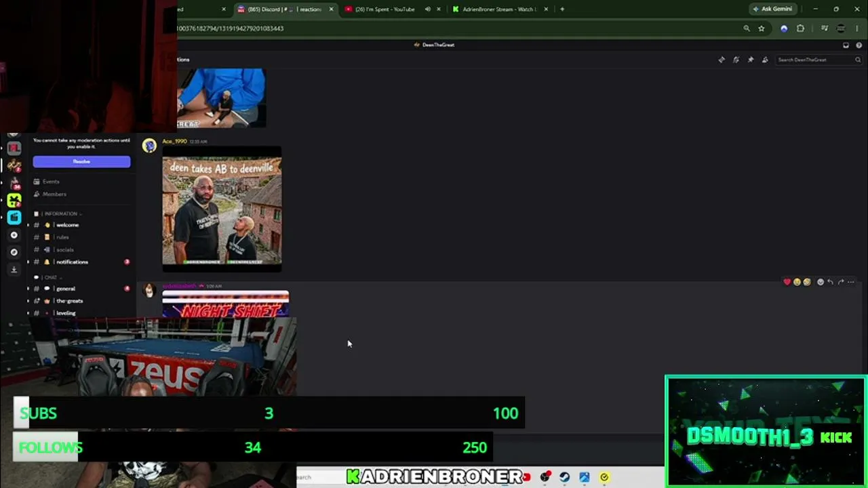Open the Chrome media controls icon
This screenshot has height=488, width=868.
(824, 28)
